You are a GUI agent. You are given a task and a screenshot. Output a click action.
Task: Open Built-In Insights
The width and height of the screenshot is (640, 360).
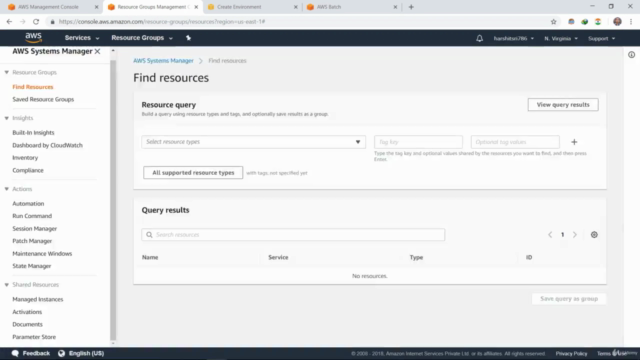coord(33,133)
